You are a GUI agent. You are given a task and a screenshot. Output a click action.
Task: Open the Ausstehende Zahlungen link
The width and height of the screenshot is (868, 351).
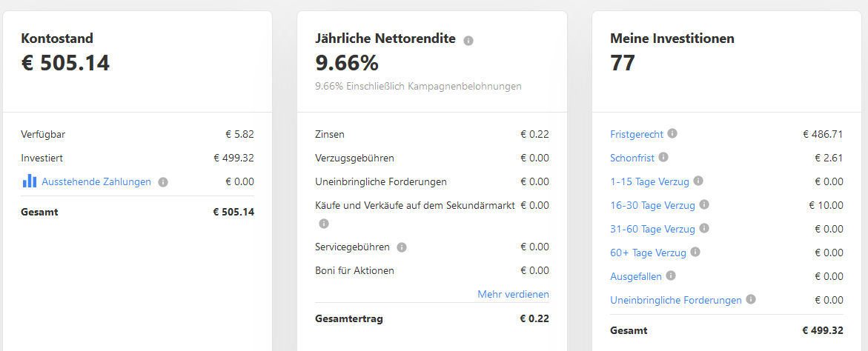point(96,181)
